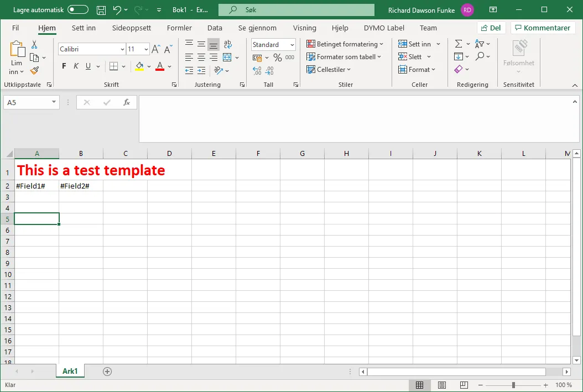Viewport: 583px width, 392px height.
Task: Open the Fil menu
Action: coord(15,28)
